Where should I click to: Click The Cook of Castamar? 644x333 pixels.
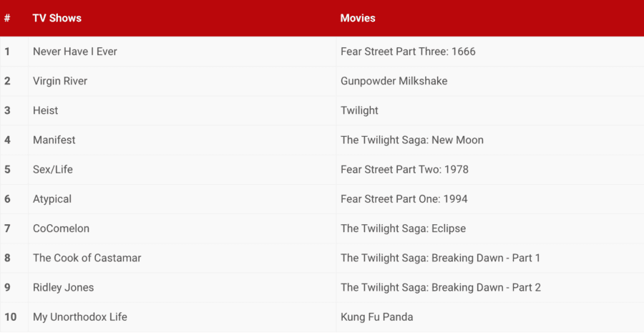pyautogui.click(x=87, y=258)
